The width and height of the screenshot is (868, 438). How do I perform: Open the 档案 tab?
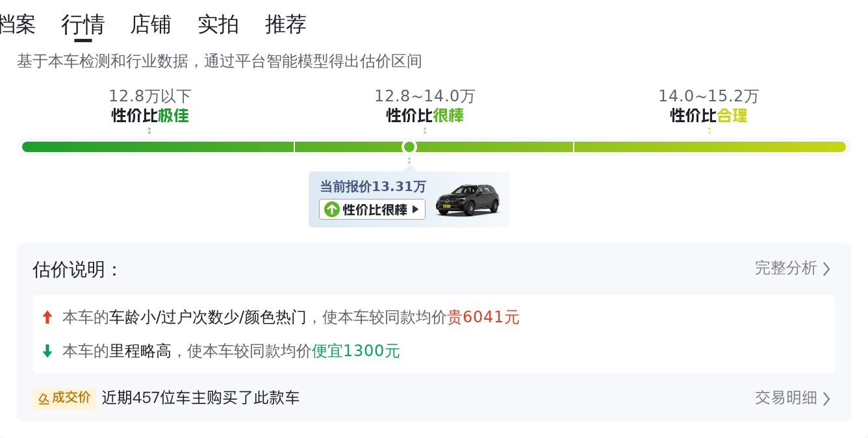pyautogui.click(x=17, y=25)
